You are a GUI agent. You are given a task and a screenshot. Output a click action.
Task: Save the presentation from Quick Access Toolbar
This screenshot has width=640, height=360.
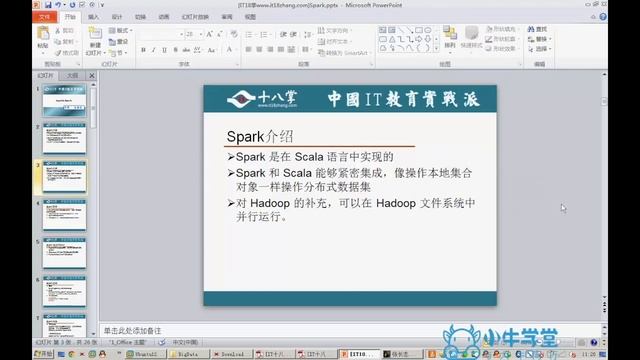click(48, 5)
